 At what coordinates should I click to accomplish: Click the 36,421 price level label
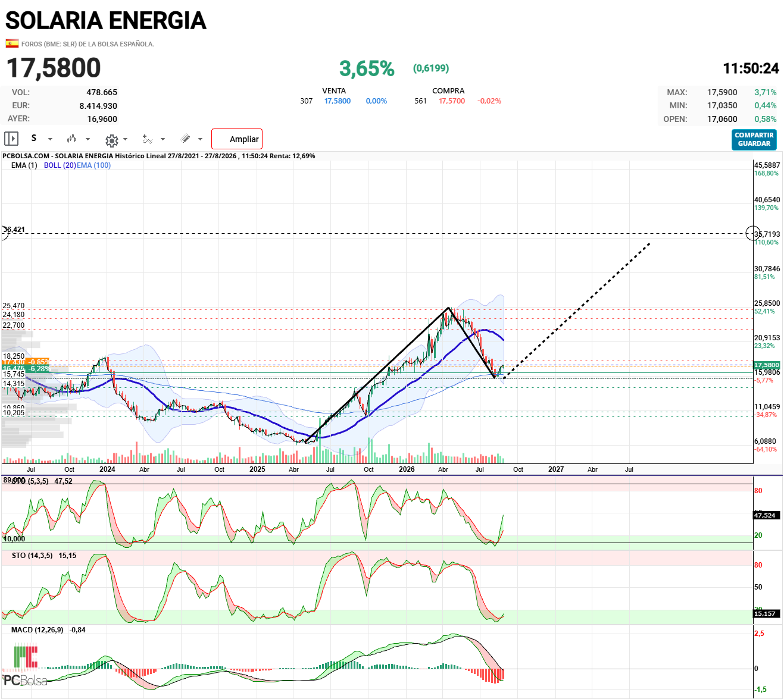coord(14,230)
